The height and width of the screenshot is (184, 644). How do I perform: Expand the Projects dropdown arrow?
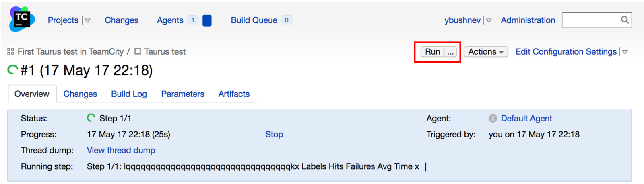point(88,20)
